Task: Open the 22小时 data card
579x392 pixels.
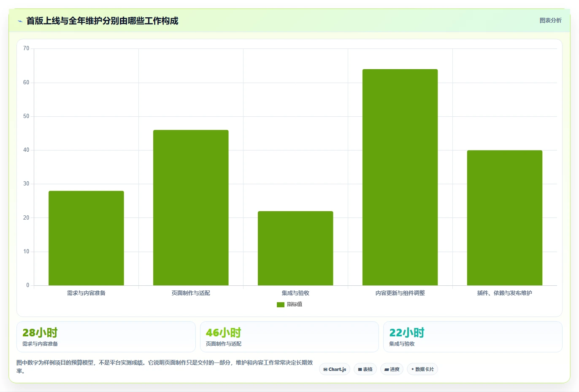Action: click(x=473, y=337)
